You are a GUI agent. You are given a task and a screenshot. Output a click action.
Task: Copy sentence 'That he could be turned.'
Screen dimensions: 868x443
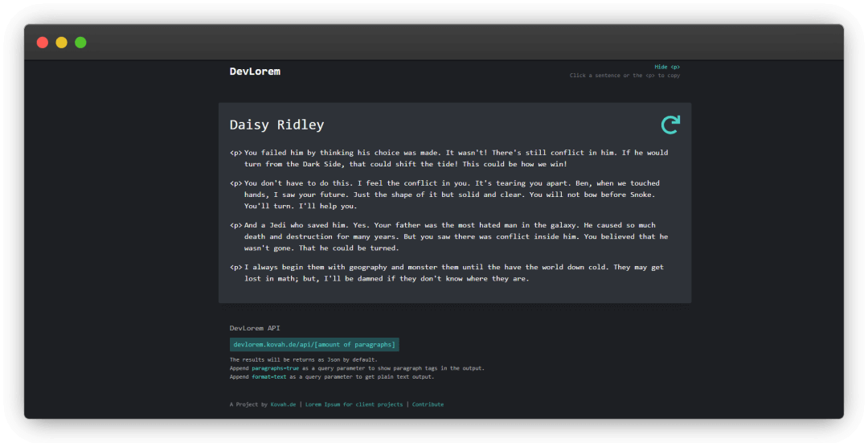coord(348,248)
